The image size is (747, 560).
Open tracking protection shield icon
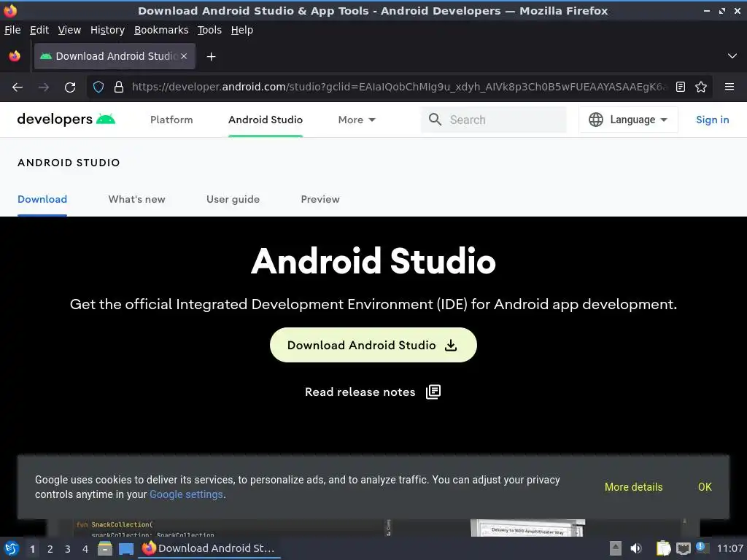pos(98,87)
